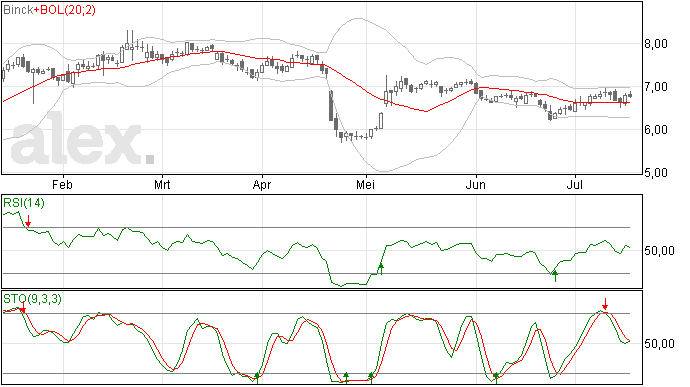This screenshot has height=387, width=690.
Task: Click the STO(9,3,3) panel label
Action: pos(33,299)
